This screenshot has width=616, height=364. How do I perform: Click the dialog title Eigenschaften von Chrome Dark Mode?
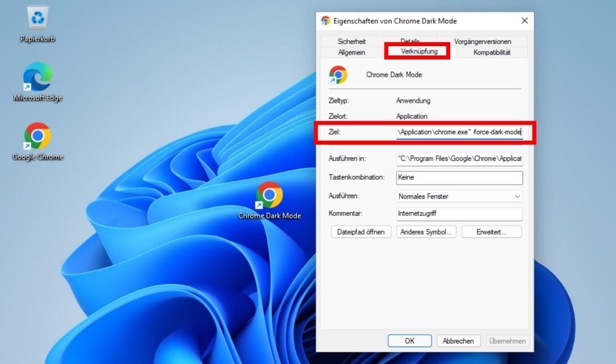[395, 21]
